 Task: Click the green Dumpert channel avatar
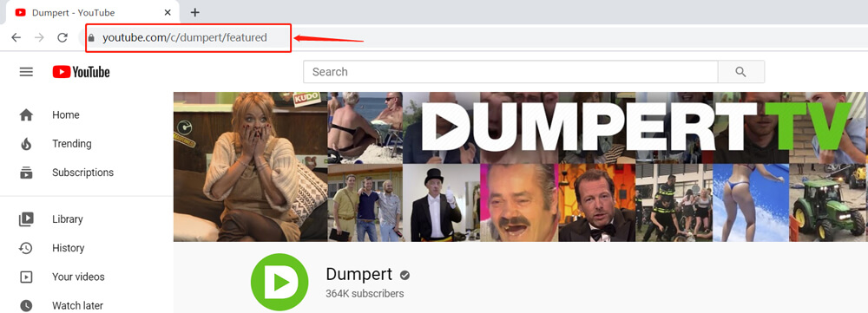(x=279, y=282)
